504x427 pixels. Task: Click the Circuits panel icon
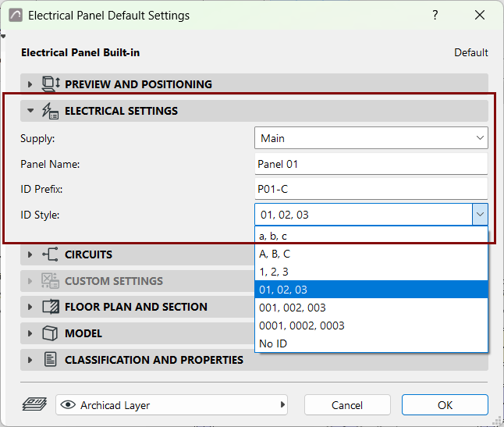pos(50,254)
